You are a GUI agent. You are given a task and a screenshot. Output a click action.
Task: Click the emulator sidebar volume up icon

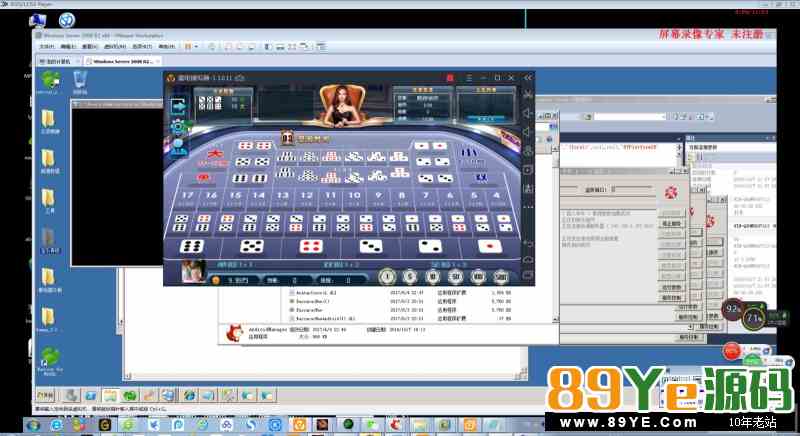(x=528, y=113)
